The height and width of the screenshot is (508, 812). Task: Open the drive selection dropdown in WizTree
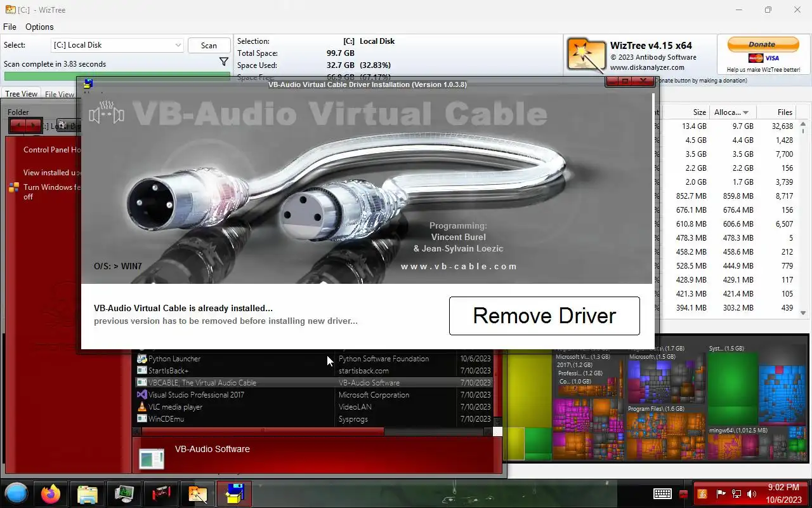[117, 45]
